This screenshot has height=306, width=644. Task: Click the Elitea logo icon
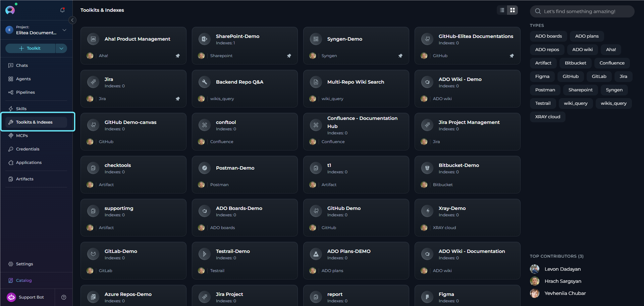pyautogui.click(x=10, y=10)
